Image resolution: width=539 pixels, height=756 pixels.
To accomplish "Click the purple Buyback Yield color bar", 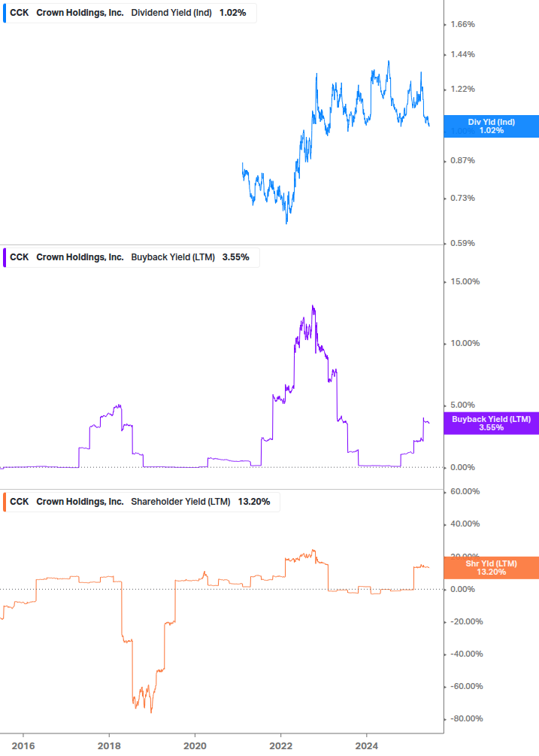I will (x=5, y=257).
